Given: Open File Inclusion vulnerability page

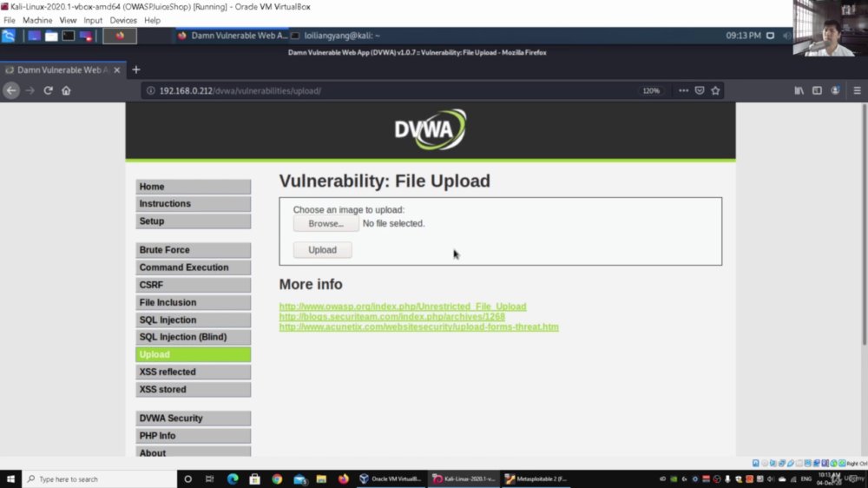Looking at the screenshot, I should (x=194, y=302).
